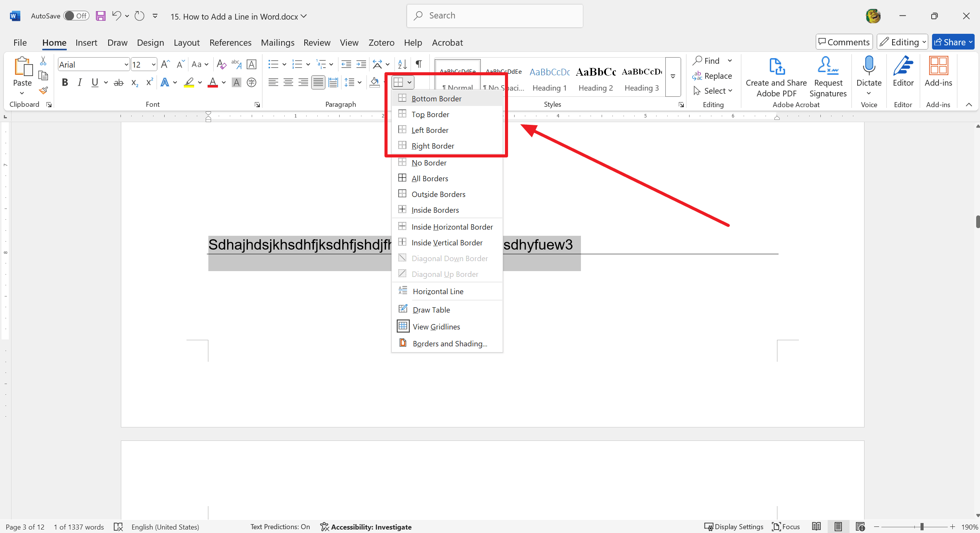The width and height of the screenshot is (980, 533).
Task: Select the Underline formatting icon
Action: click(x=95, y=82)
